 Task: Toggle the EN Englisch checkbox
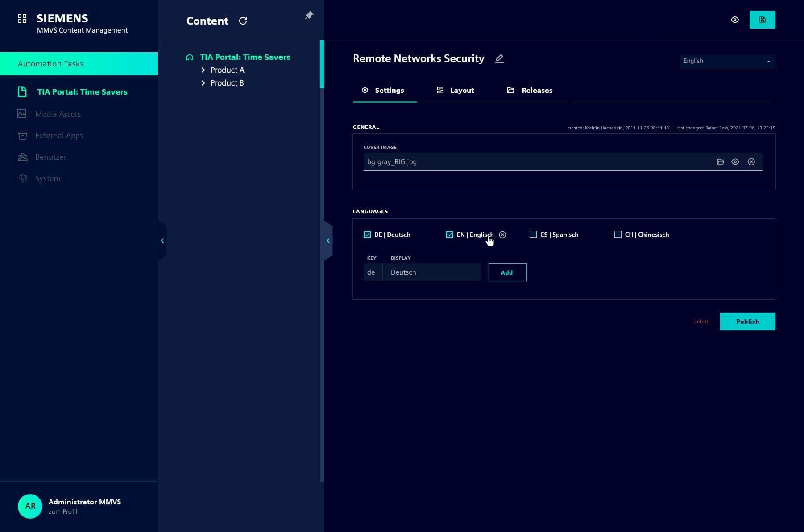tap(449, 235)
